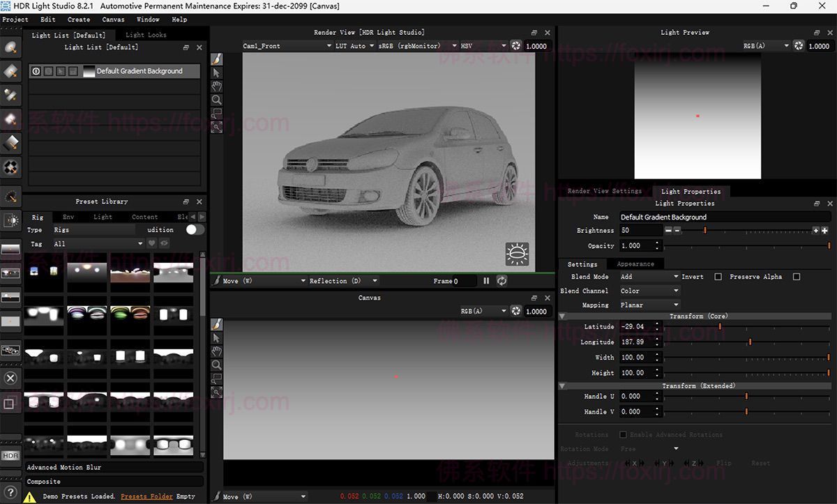Check the Preserve Alpha option

click(x=797, y=277)
